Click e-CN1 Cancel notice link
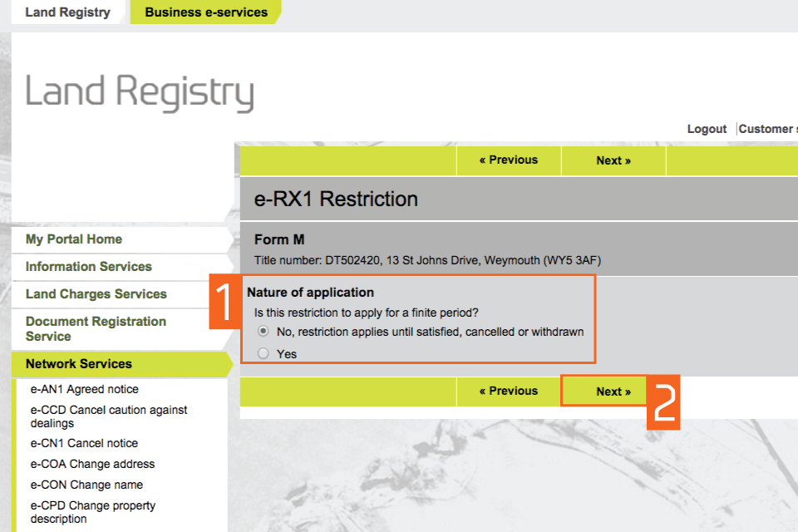Screen dimensions: 798x532 (84, 443)
